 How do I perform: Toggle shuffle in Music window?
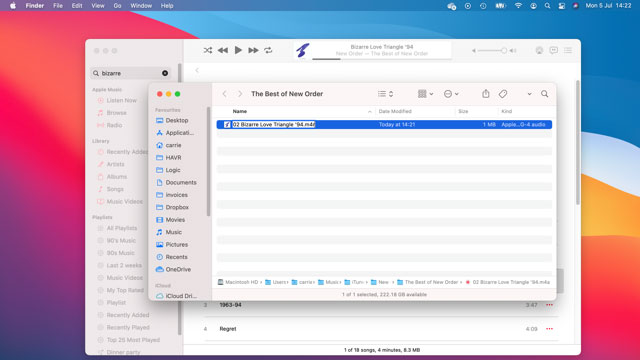(208, 50)
